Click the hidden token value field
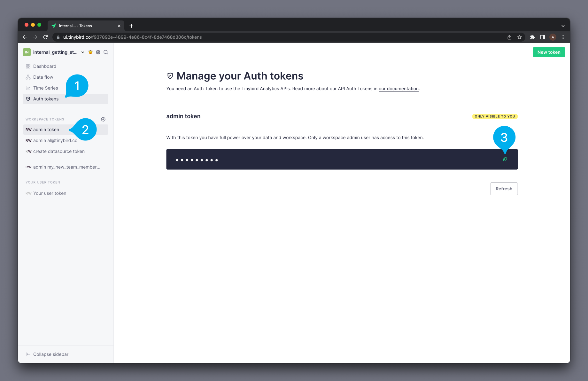Screen dimensions: 588x381 point(342,159)
